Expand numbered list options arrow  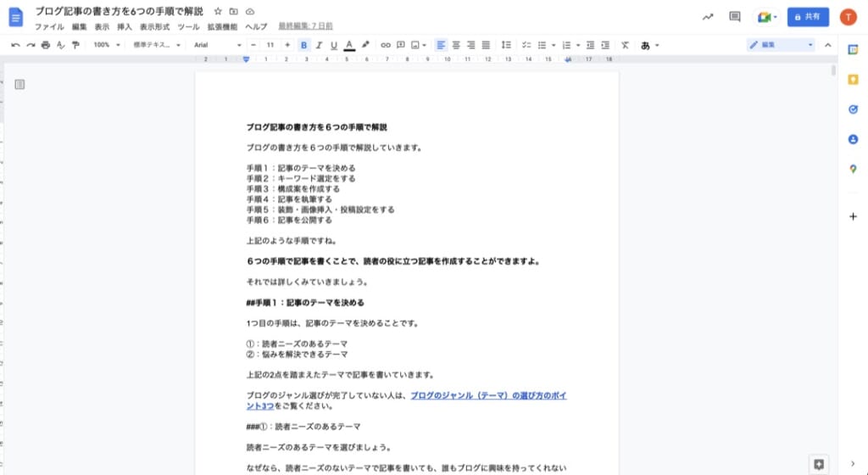pyautogui.click(x=578, y=46)
